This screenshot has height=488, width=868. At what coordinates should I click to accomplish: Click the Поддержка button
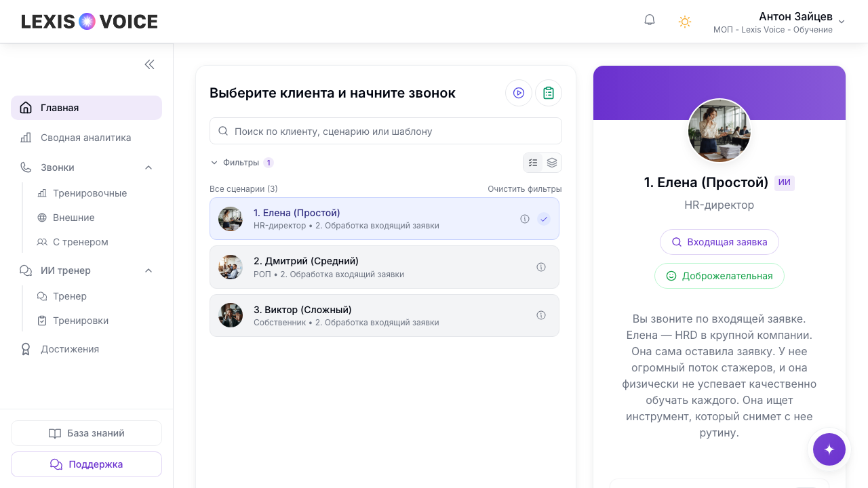[86, 464]
